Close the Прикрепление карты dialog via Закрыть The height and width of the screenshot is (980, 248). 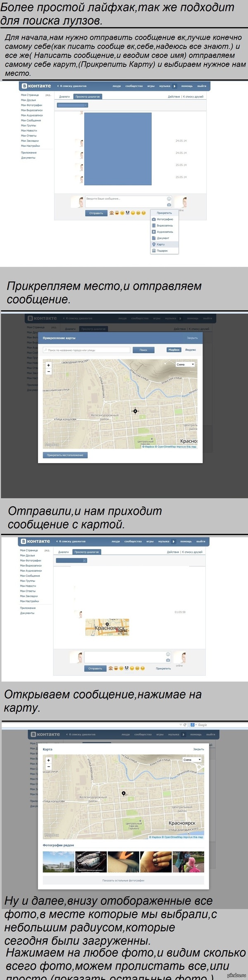coord(192,338)
